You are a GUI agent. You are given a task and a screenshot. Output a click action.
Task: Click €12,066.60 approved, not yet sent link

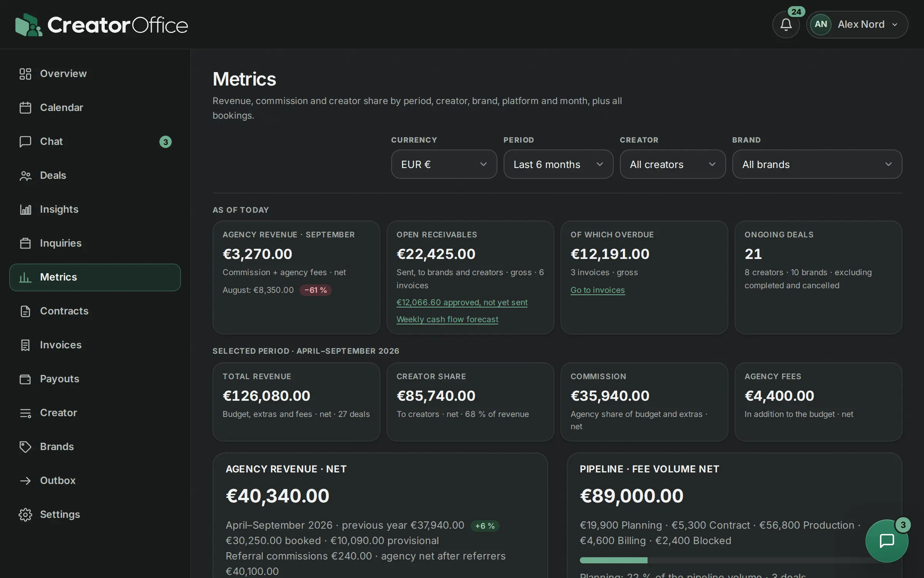pos(462,302)
